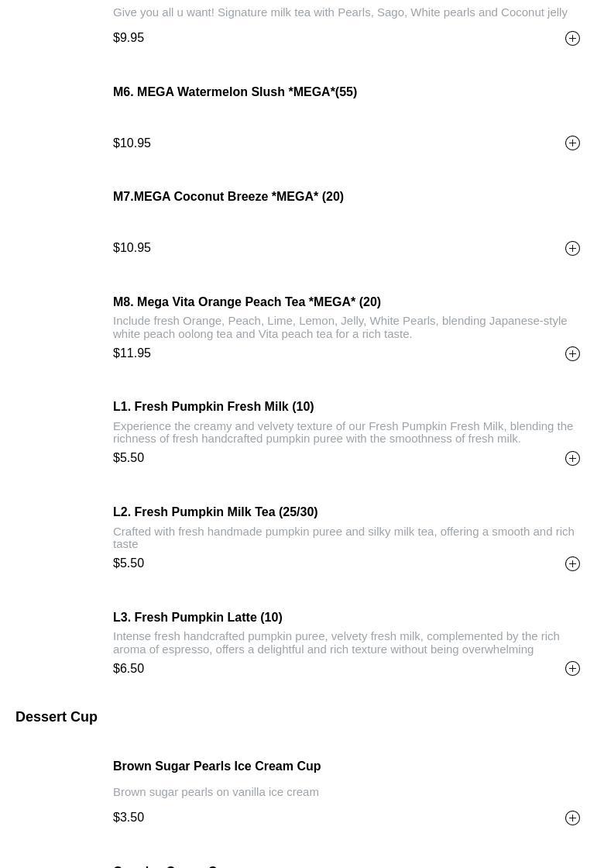Image resolution: width=604 pixels, height=868 pixels.
Task: Click the $11.95 price of M8
Action: [x=132, y=353]
